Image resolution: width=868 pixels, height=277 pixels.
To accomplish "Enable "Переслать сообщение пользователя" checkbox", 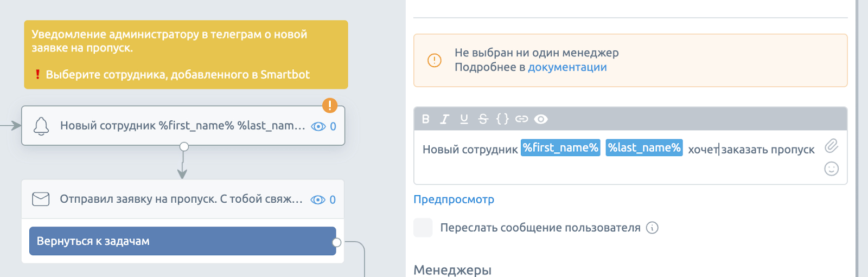I will pyautogui.click(x=423, y=228).
